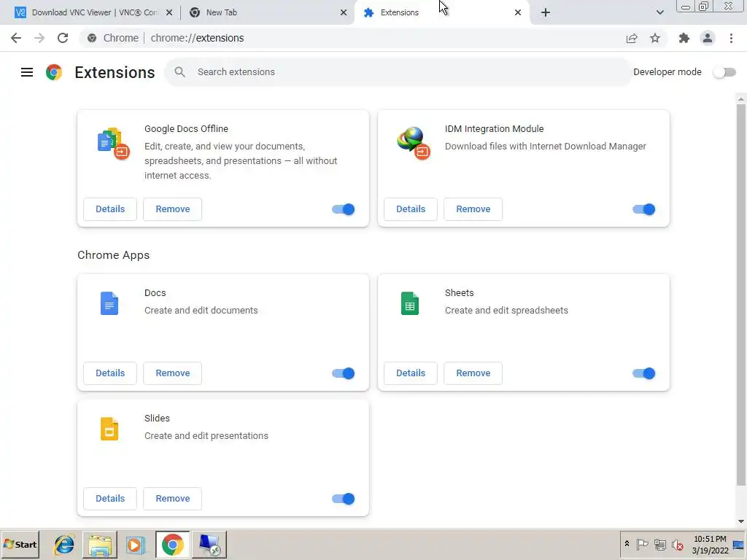
Task: Click the Chrome site info chip in address bar
Action: click(113, 38)
